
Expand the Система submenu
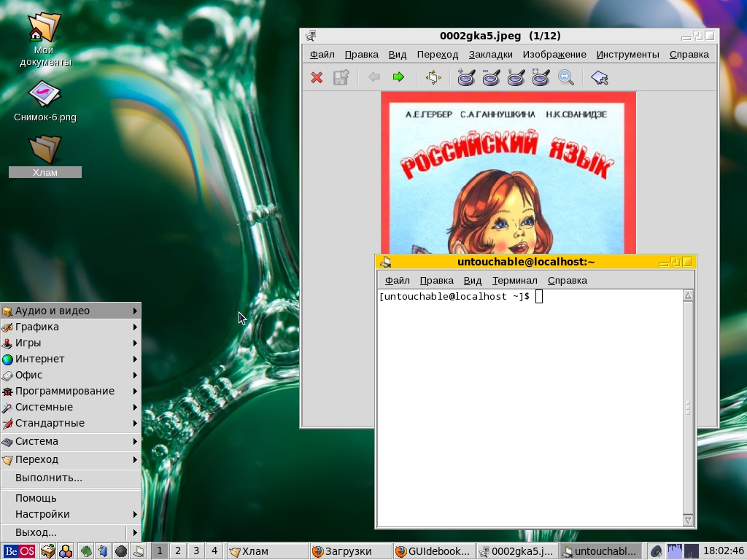[71, 441]
